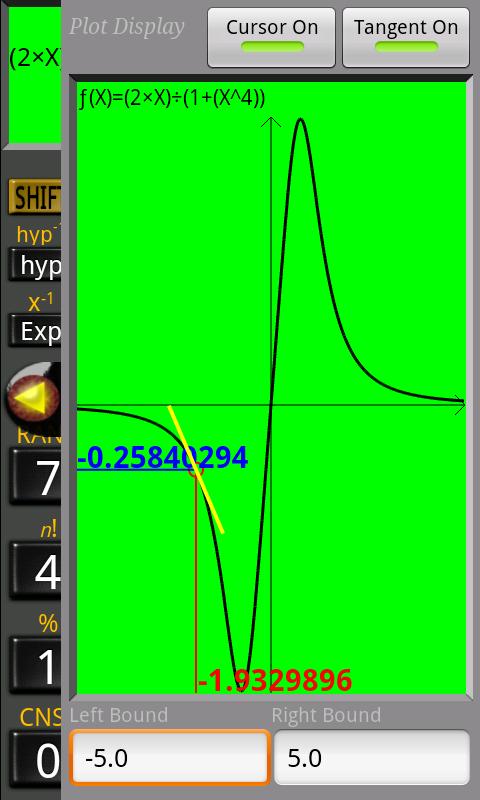
Task: Tap the yellow left arrow navigation button
Action: pyautogui.click(x=34, y=398)
